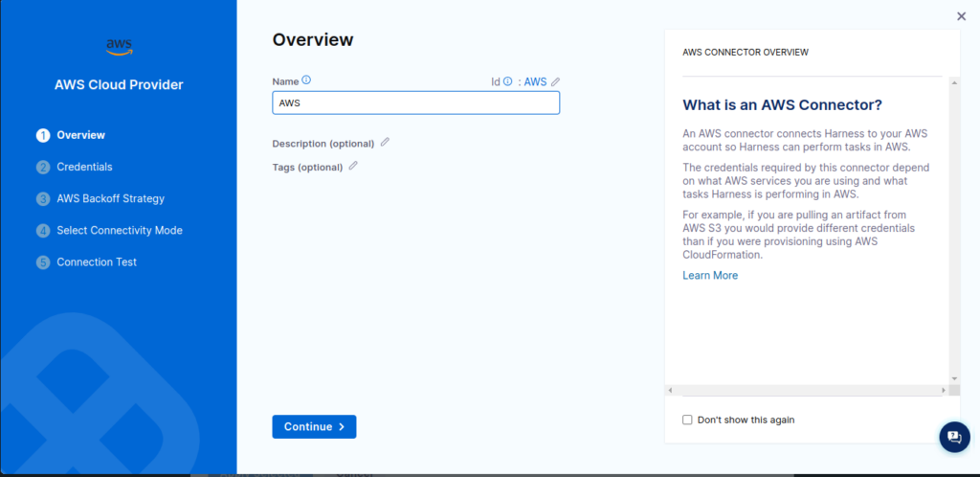The width and height of the screenshot is (980, 477).
Task: Select the Select Connectivity Mode step
Action: coord(119,230)
